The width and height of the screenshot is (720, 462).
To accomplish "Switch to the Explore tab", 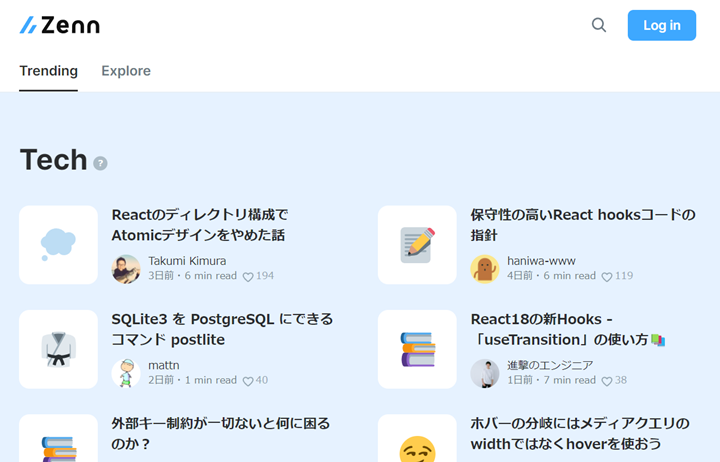I will tap(126, 71).
